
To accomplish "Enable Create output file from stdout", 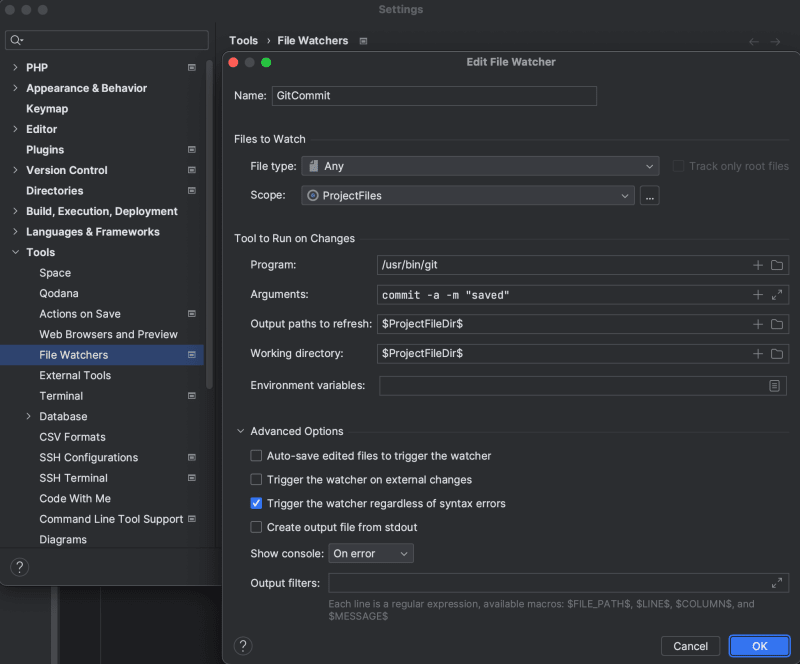I will 256,527.
